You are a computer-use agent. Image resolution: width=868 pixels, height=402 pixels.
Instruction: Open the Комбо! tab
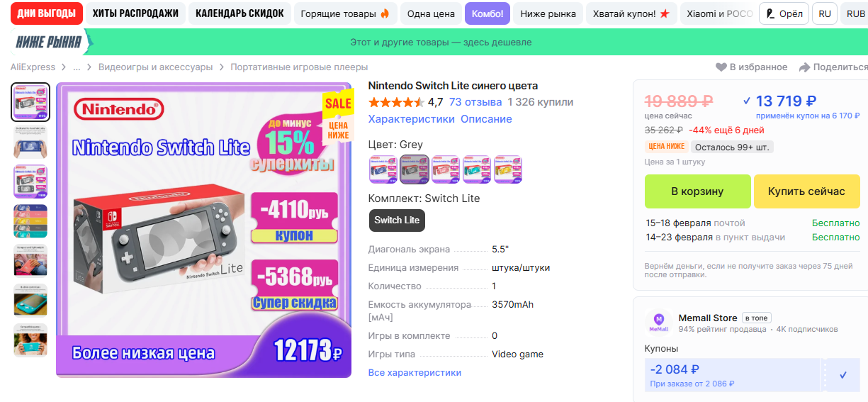[x=487, y=13]
